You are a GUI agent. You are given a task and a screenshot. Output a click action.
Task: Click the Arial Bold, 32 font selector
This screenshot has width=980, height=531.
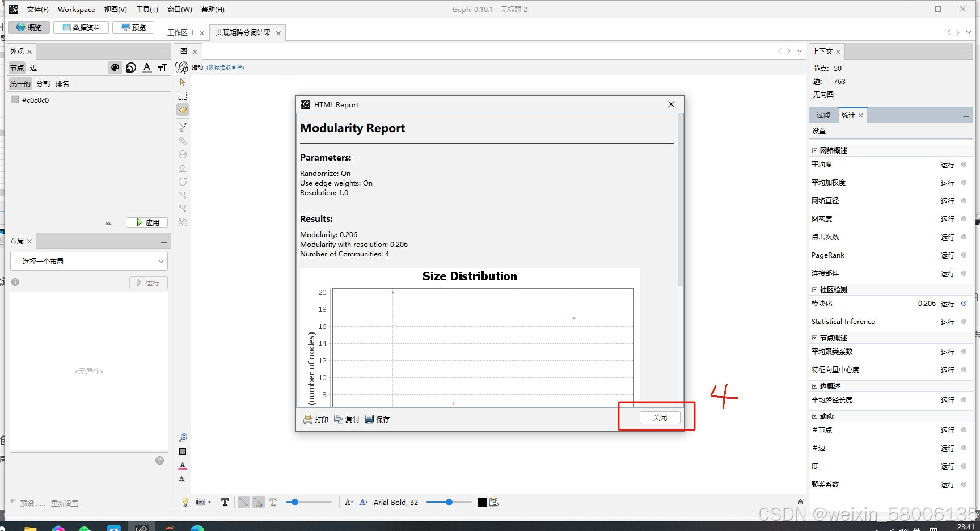click(396, 502)
